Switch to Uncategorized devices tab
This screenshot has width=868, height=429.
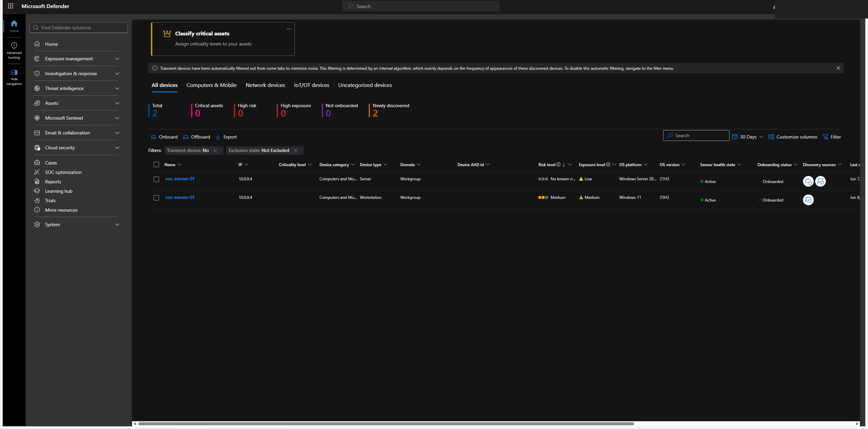(x=365, y=85)
